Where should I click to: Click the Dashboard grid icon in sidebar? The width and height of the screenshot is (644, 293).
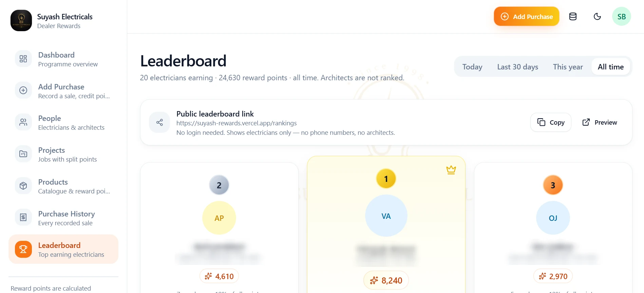23,59
